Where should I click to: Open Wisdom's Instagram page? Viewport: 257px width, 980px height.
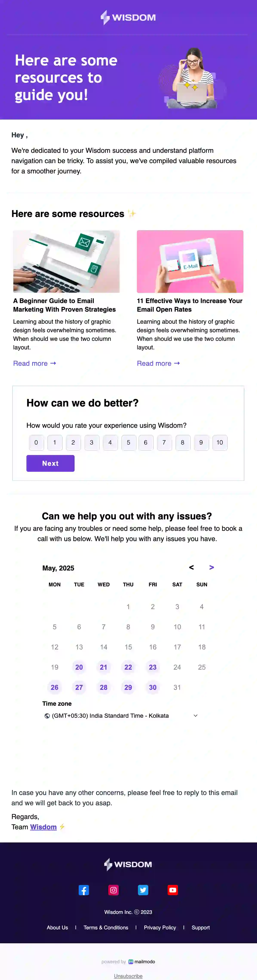click(113, 890)
